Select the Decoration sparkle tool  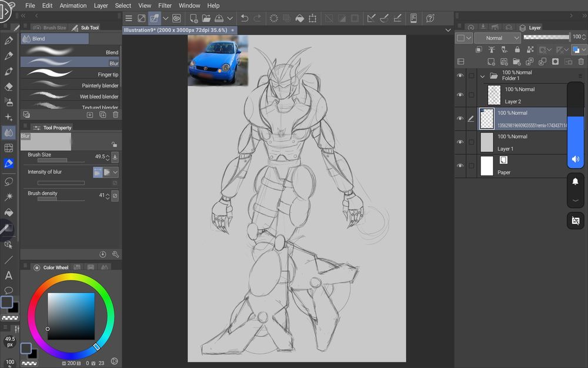point(9,118)
